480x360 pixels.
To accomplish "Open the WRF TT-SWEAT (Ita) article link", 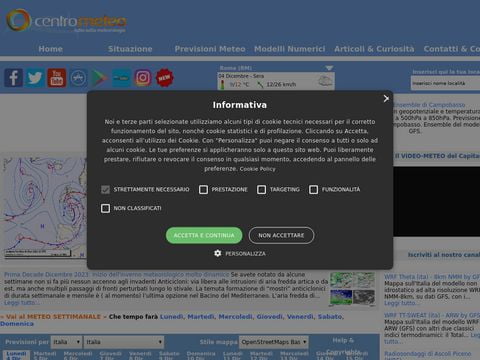I will click(x=432, y=315).
